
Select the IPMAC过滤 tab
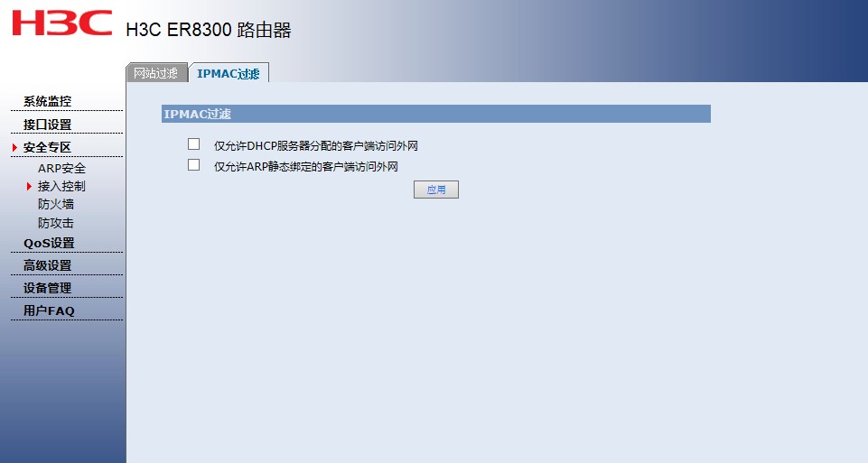point(229,73)
